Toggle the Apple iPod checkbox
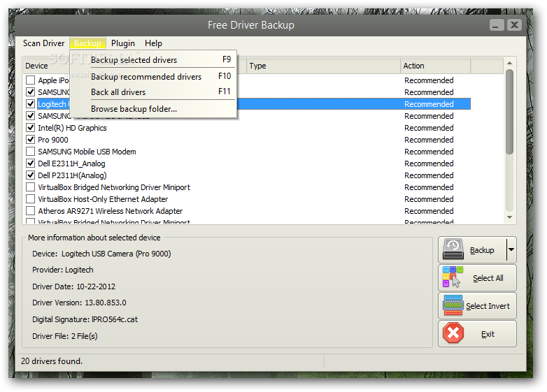 point(30,80)
